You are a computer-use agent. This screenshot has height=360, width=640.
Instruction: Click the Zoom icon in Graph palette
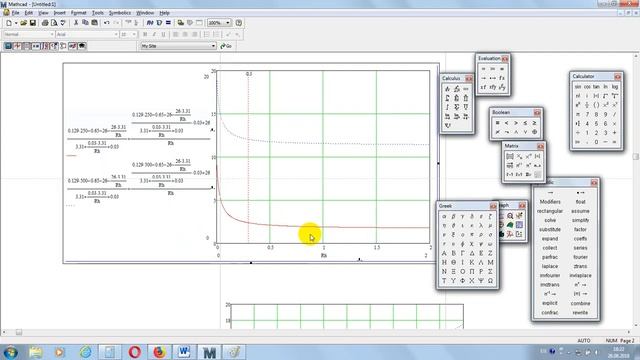(510, 216)
